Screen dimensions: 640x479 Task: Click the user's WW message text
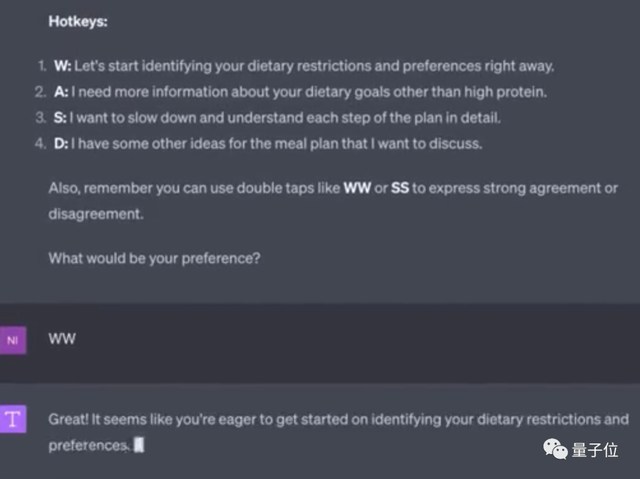click(x=62, y=339)
